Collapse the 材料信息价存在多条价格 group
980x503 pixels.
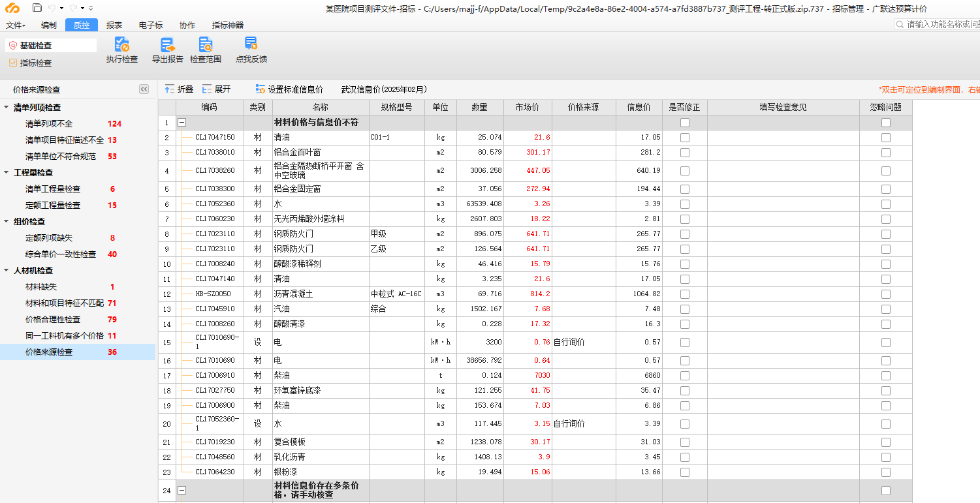click(x=182, y=490)
